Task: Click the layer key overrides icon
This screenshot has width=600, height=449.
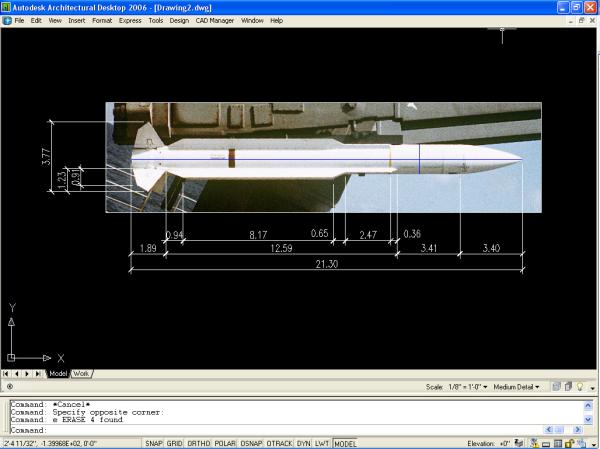Action: point(566,387)
